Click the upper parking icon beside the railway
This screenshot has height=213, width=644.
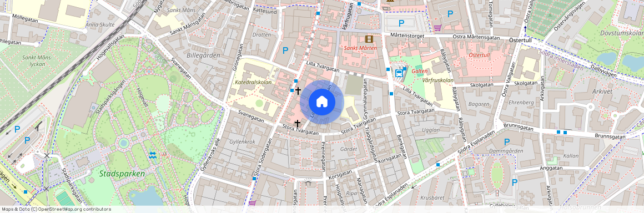coord(17,129)
